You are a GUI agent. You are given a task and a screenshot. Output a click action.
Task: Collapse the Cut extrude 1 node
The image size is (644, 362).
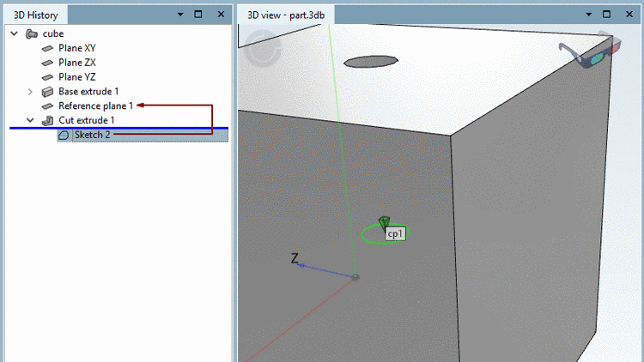coord(30,120)
